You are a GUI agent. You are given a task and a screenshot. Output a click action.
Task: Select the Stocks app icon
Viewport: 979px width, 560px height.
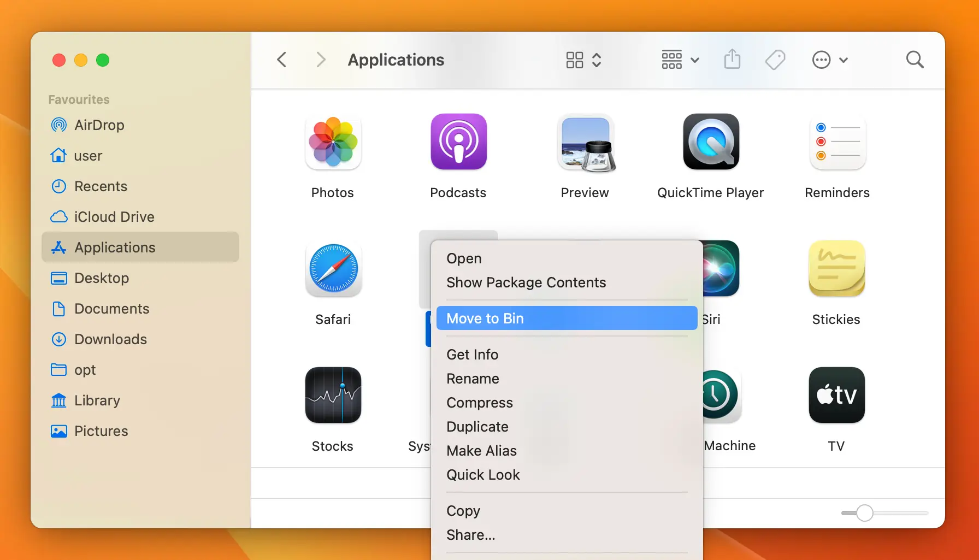pos(333,395)
